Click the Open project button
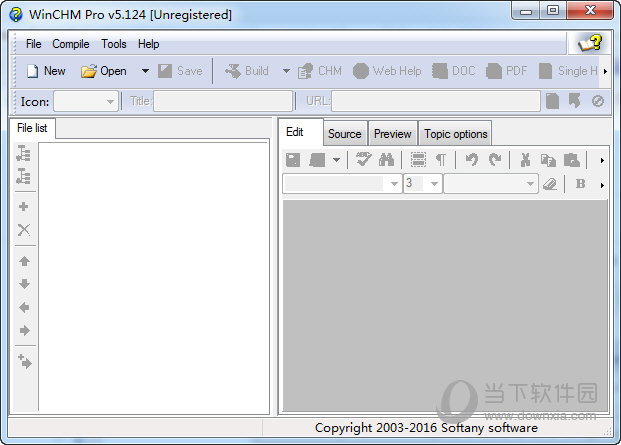Image resolution: width=621 pixels, height=445 pixels. (x=104, y=71)
